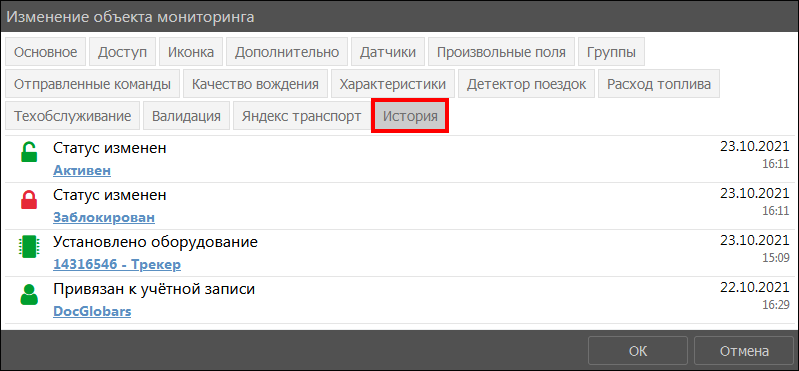
Task: Click the История tab
Action: coord(410,116)
